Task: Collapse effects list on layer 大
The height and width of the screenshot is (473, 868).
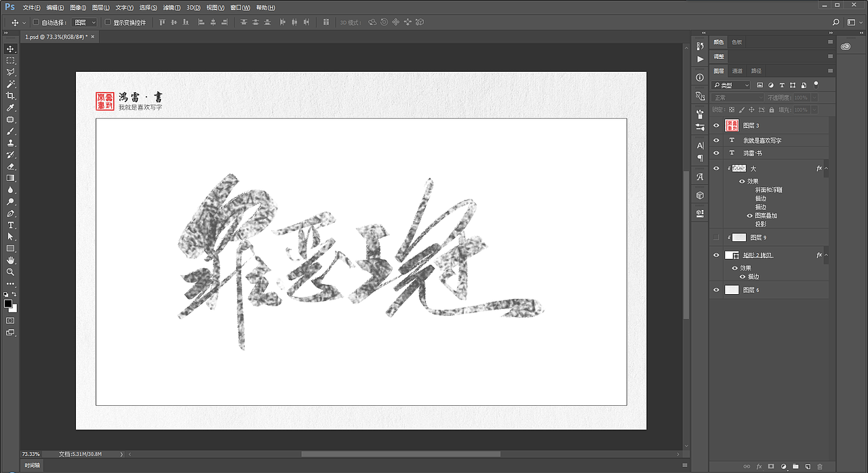Action: tap(826, 168)
